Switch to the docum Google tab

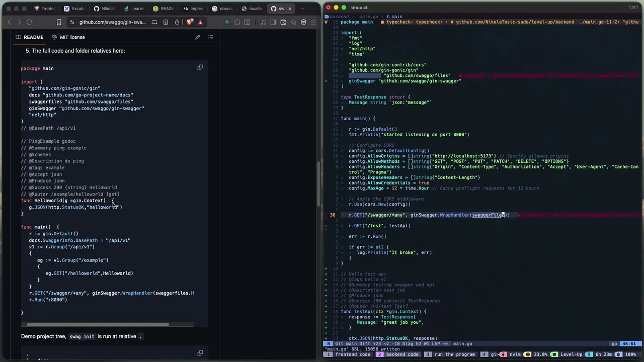[x=222, y=9]
